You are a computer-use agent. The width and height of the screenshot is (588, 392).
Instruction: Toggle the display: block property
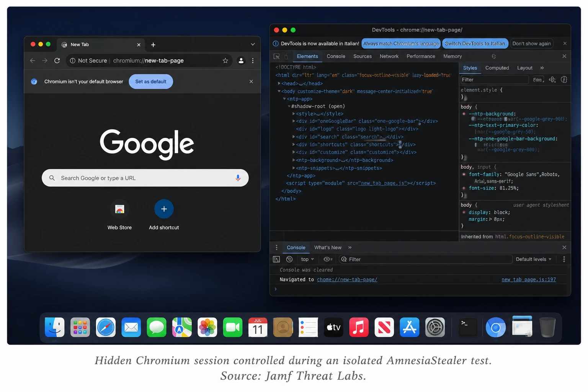[x=464, y=212]
